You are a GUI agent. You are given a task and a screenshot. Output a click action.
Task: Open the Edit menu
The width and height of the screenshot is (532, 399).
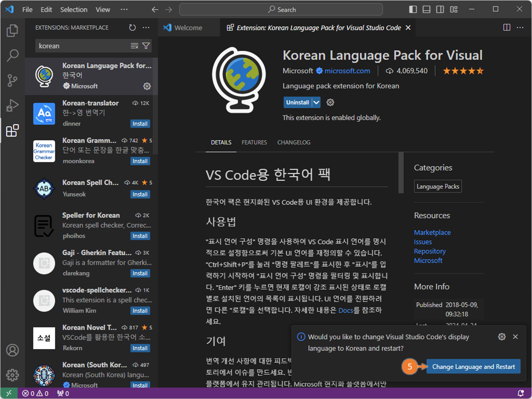(46, 10)
